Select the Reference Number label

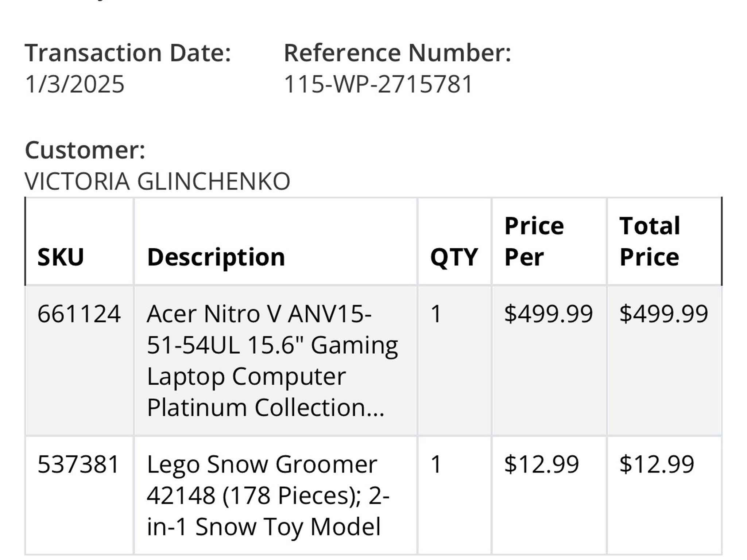click(x=397, y=53)
